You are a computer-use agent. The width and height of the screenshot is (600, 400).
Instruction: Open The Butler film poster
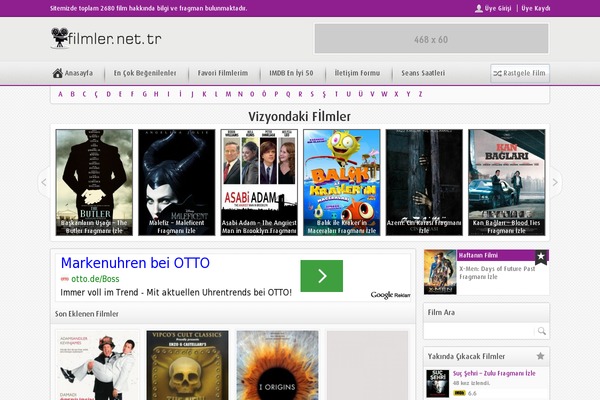94,182
